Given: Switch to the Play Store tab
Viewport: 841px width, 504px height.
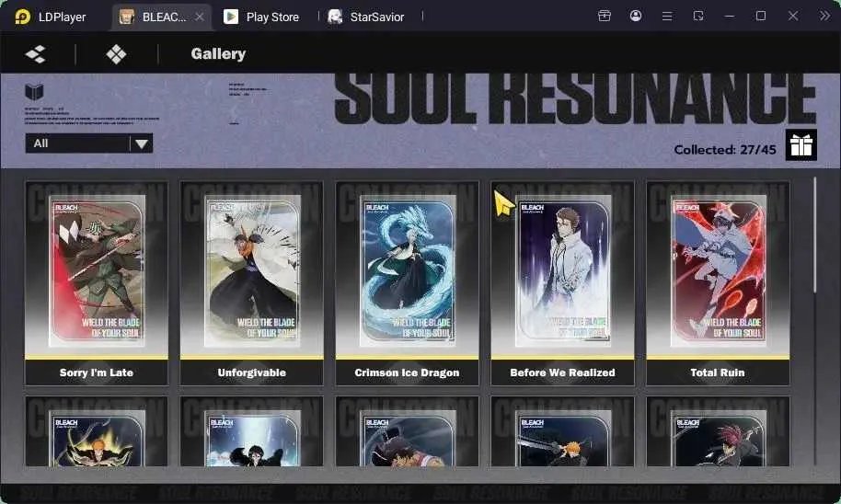Looking at the screenshot, I should [x=261, y=17].
